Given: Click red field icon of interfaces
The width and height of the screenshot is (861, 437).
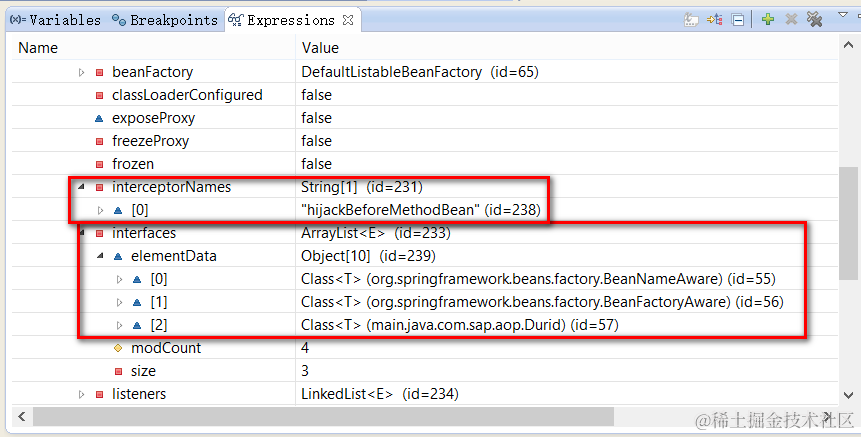Looking at the screenshot, I should pyautogui.click(x=99, y=233).
